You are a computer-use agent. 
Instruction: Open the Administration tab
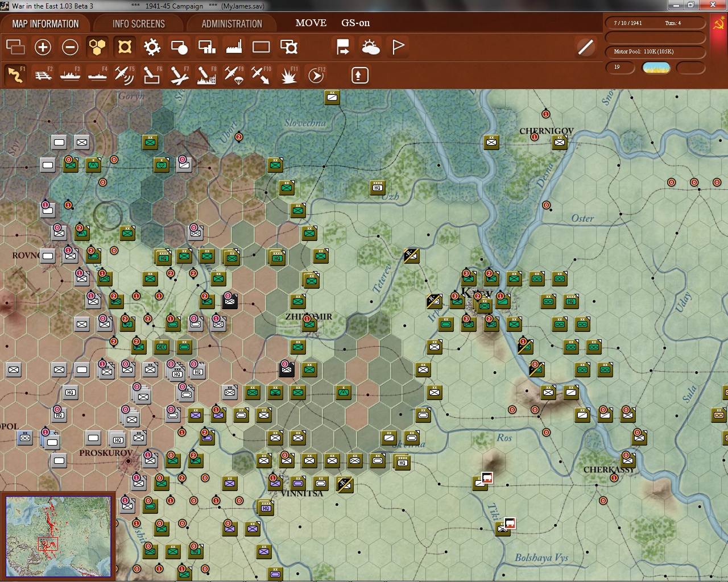click(x=232, y=24)
